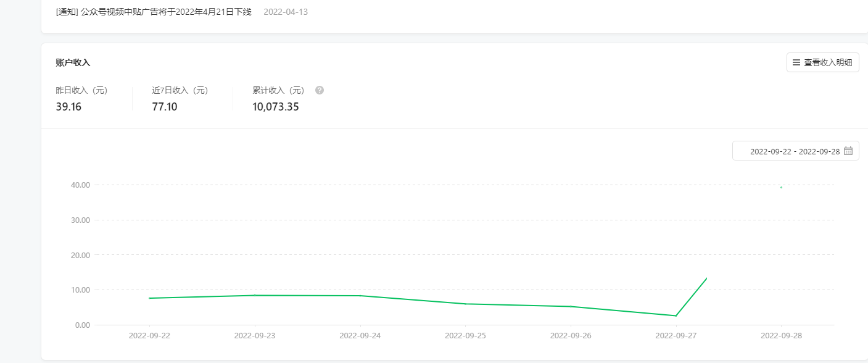Open the calendar icon in date range box
Viewport: 868px width, 363px height.
848,151
